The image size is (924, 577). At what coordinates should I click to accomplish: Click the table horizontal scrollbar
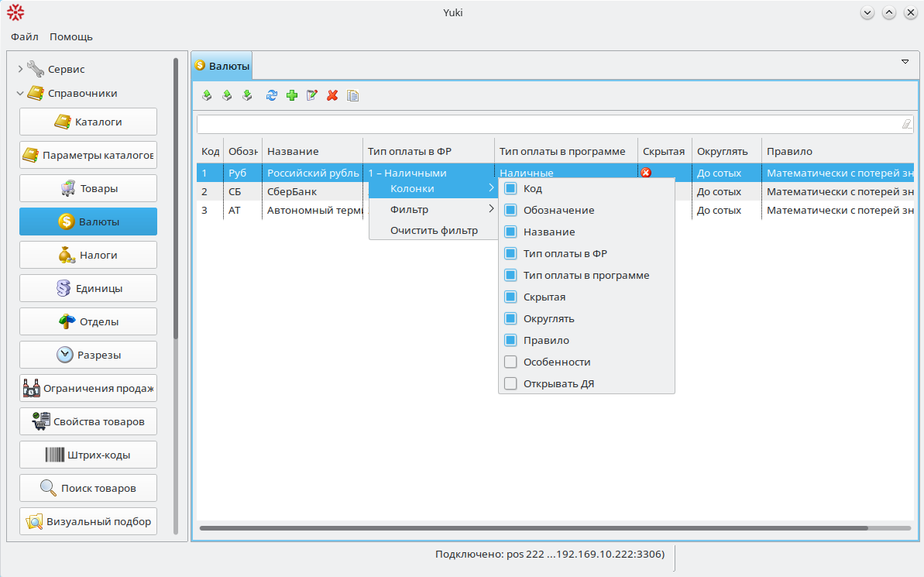point(534,528)
